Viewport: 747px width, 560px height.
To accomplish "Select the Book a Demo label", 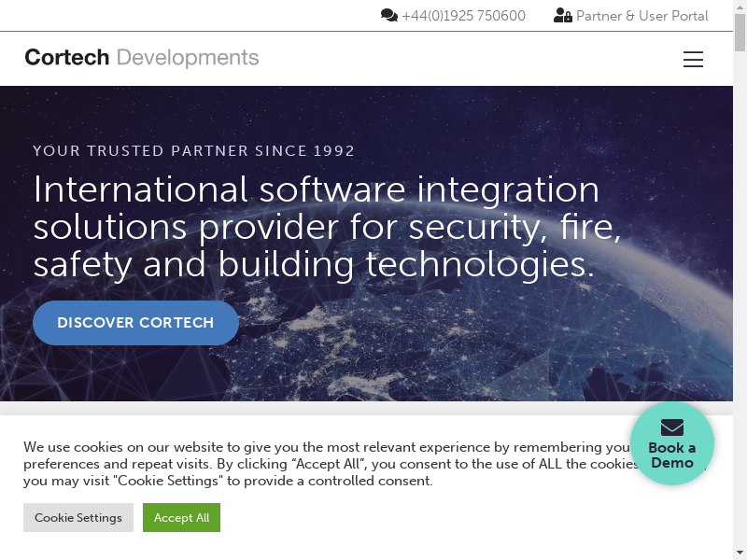I will click(x=672, y=455).
